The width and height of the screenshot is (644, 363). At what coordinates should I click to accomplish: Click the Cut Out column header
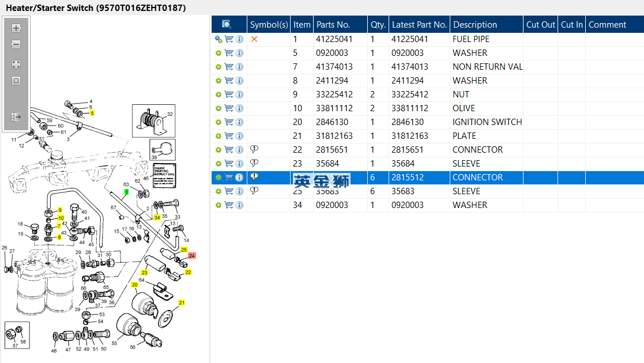[x=540, y=25]
